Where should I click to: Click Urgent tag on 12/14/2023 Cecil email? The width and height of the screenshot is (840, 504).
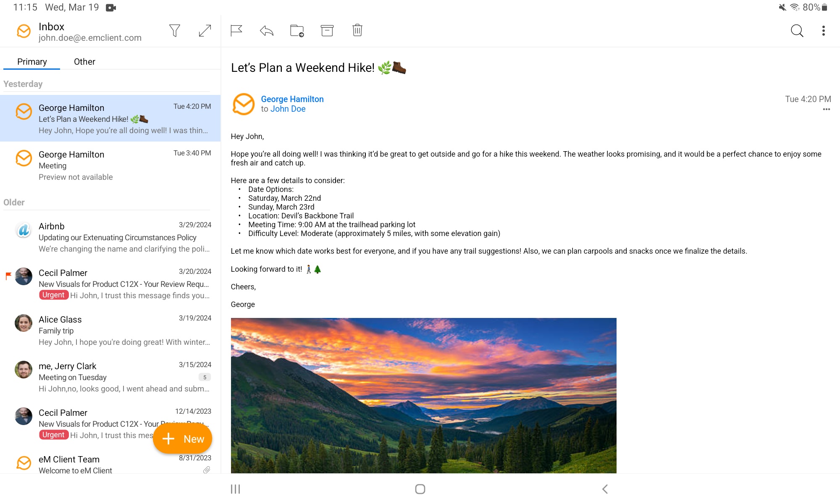point(54,435)
